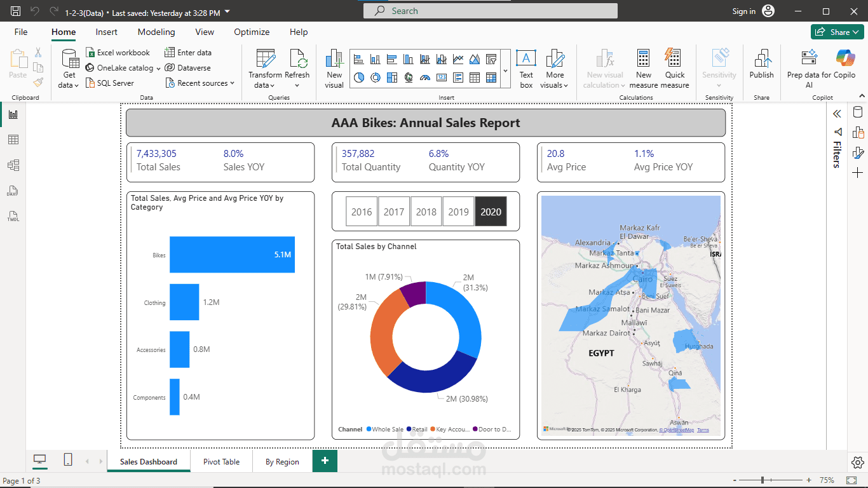
Task: Open Table view in left sidebar
Action: coord(13,140)
